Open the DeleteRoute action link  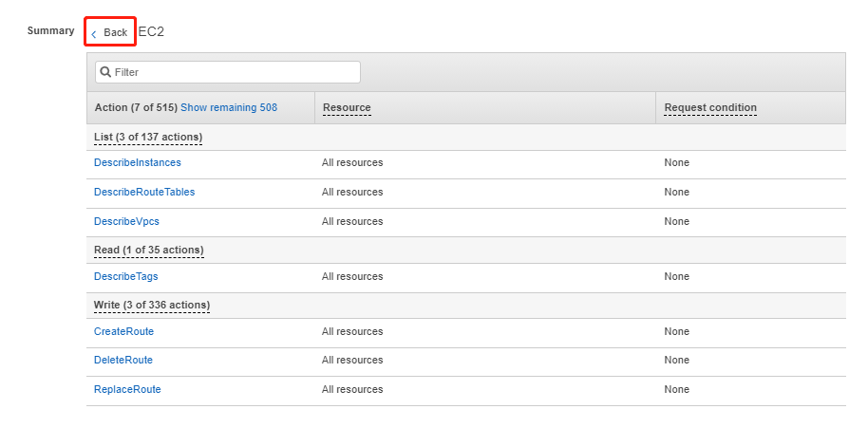click(x=123, y=361)
